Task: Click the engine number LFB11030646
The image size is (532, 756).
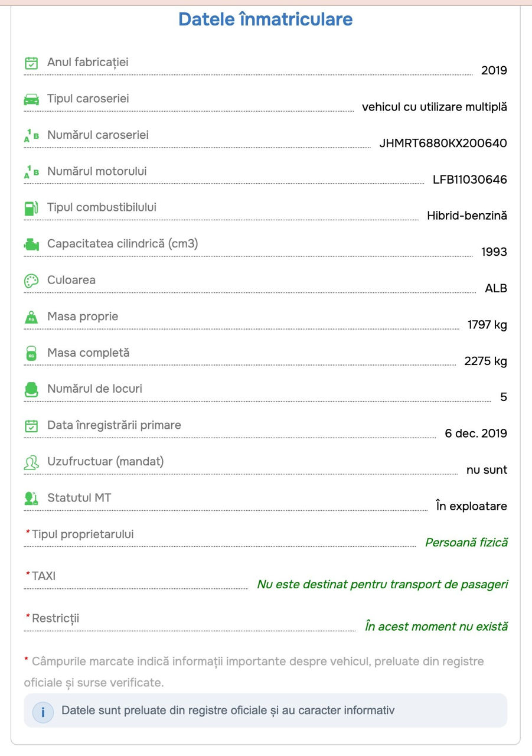Action: (470, 180)
